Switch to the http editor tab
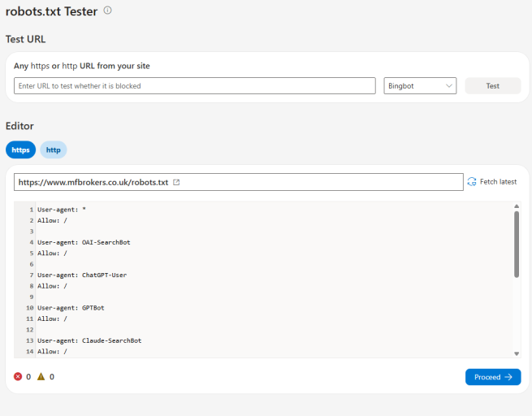532x416 pixels. tap(54, 150)
